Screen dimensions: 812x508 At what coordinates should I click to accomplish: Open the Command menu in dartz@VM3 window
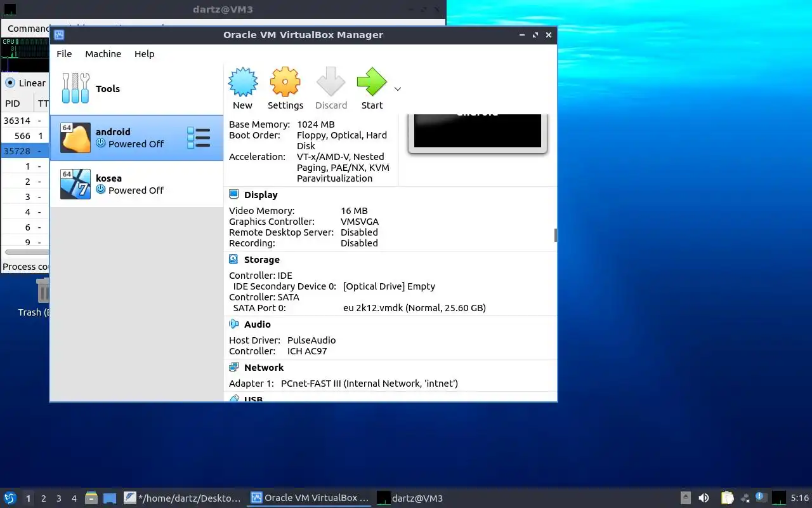[27, 29]
